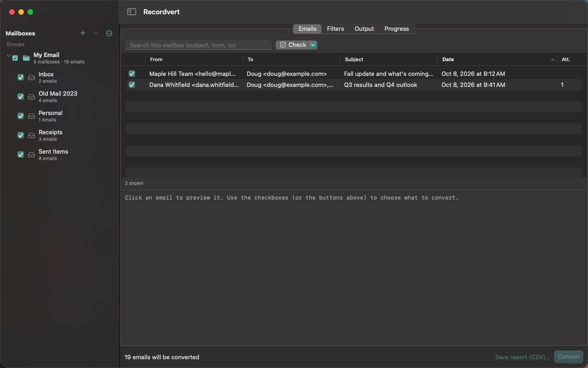
Task: Uncheck the Sent Items checkbox
Action: click(20, 155)
